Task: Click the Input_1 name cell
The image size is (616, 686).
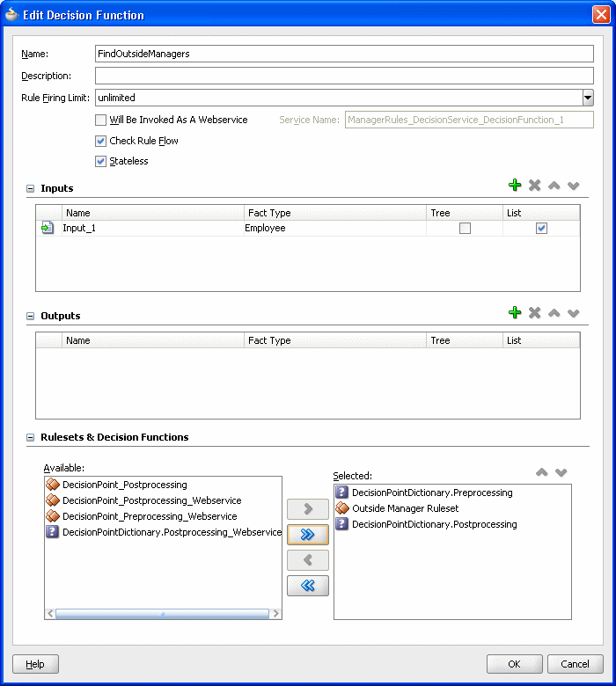Action: tap(152, 228)
